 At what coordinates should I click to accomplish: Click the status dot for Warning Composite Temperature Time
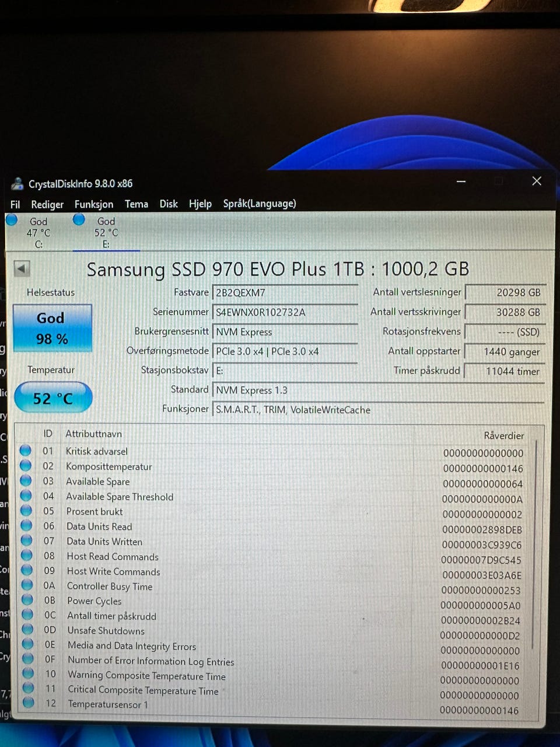29,673
